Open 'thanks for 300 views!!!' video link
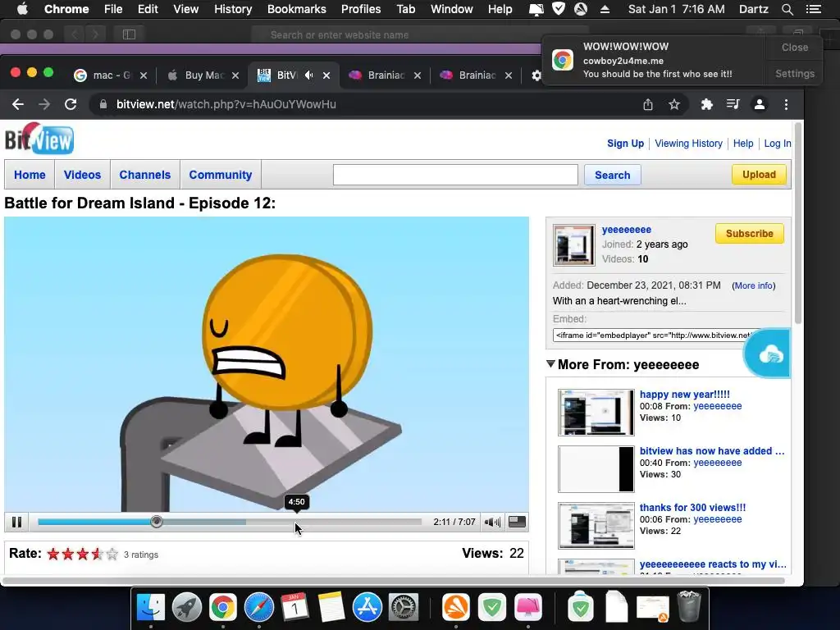The width and height of the screenshot is (840, 630). pos(692,507)
